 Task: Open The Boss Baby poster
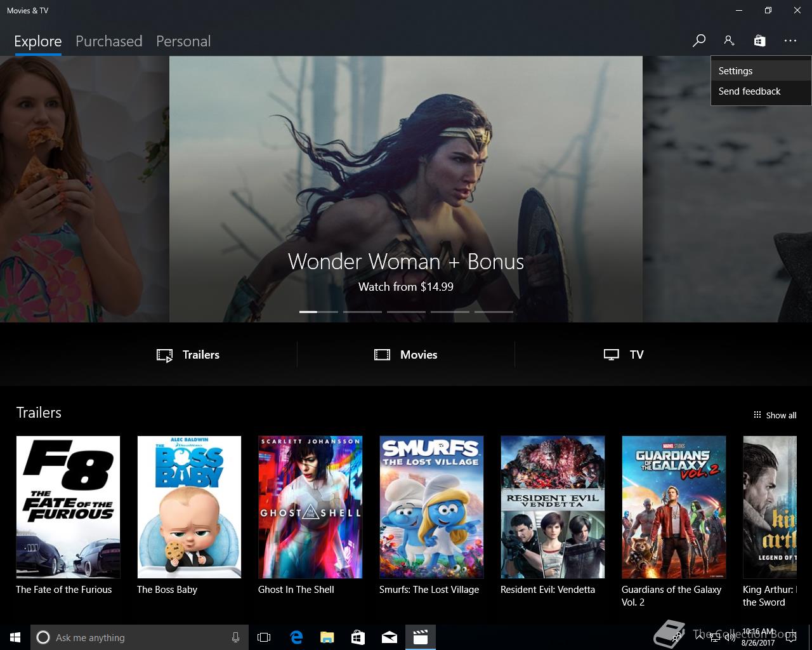[189, 507]
